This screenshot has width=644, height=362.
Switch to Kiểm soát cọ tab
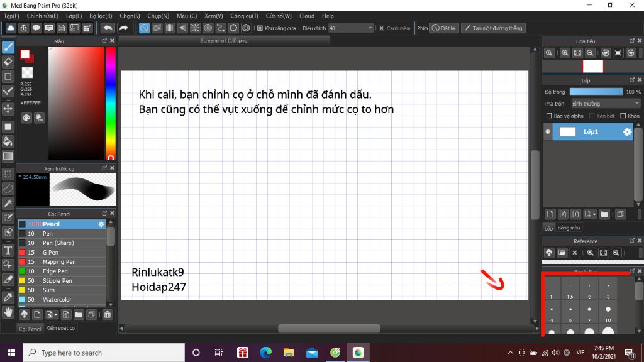(60, 328)
